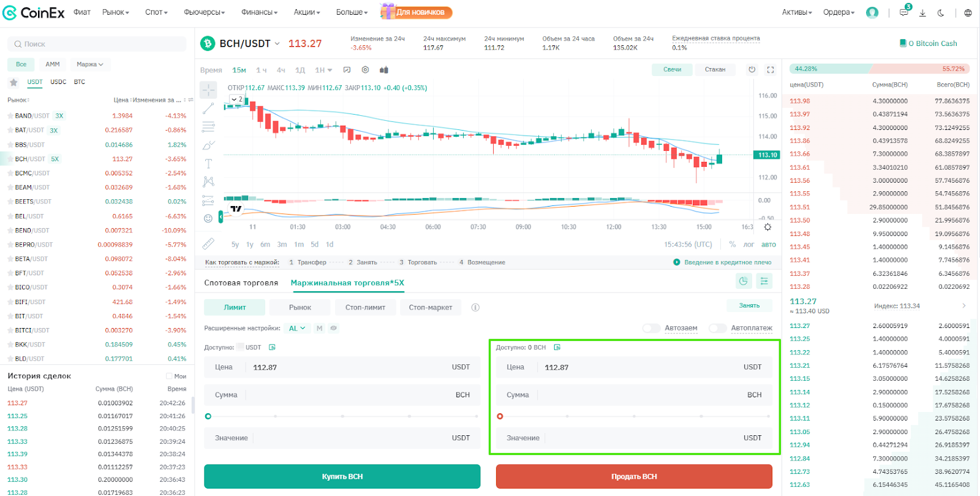Expand the Активы dropdown
980x496 pixels.
point(797,12)
